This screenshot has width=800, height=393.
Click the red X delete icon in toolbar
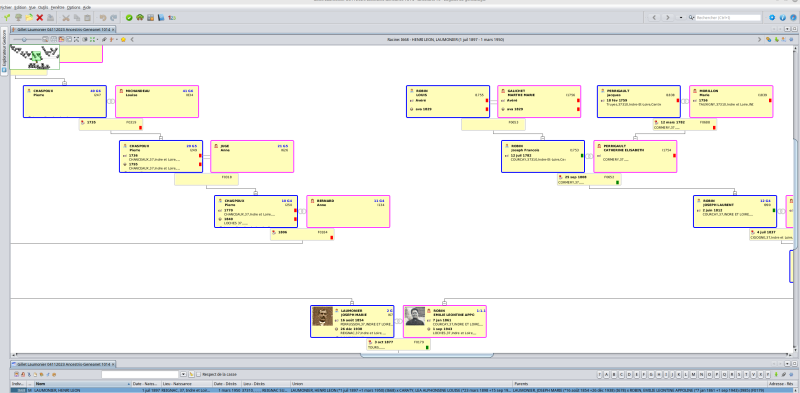coord(39,17)
